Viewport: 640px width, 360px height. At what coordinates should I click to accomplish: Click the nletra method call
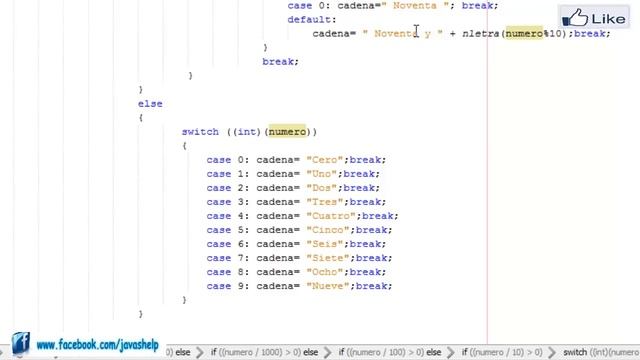[x=481, y=33]
